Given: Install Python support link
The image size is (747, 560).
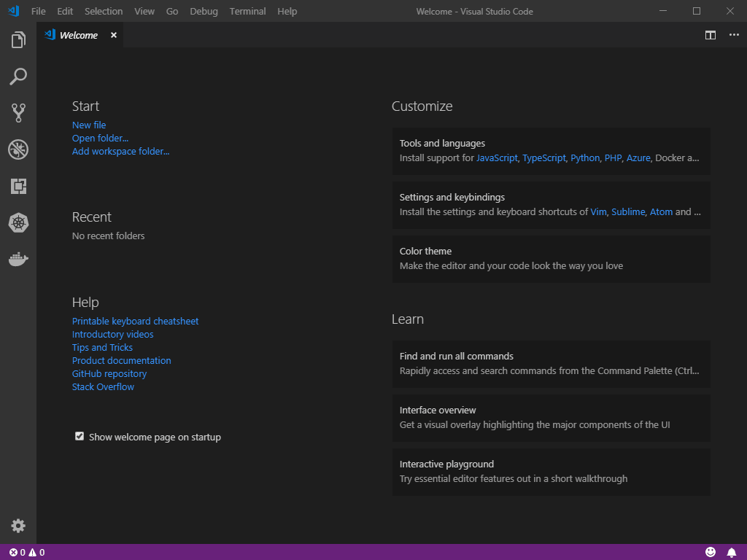Looking at the screenshot, I should (585, 158).
